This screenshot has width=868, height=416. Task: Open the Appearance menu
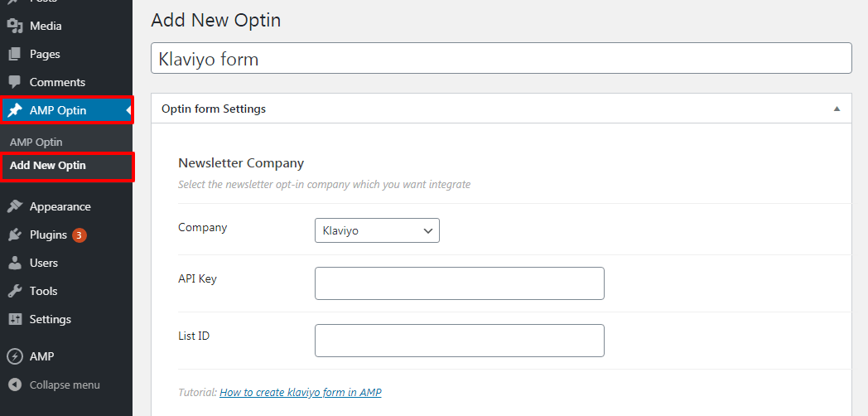click(66, 206)
